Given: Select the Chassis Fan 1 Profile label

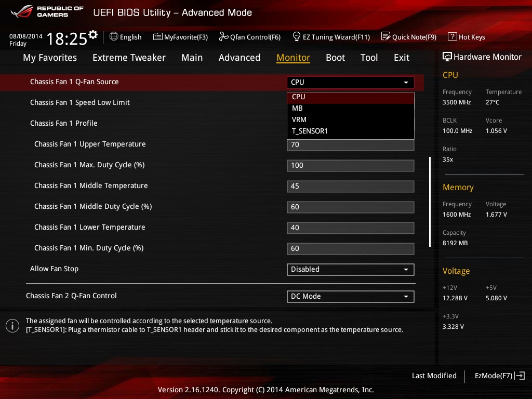Looking at the screenshot, I should (63, 123).
